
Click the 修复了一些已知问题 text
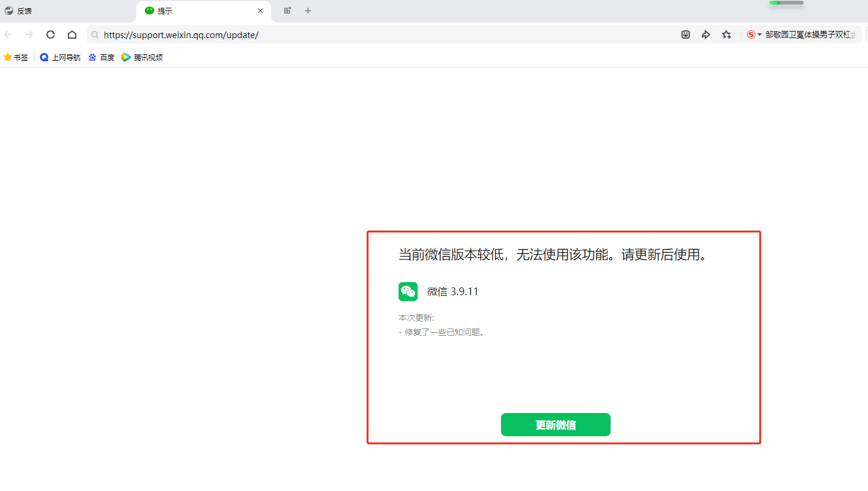point(443,332)
